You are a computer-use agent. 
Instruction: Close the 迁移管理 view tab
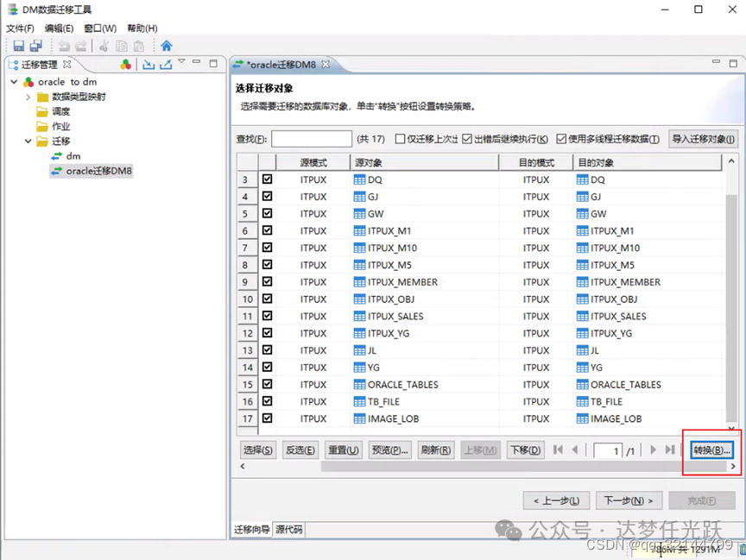pyautogui.click(x=67, y=64)
